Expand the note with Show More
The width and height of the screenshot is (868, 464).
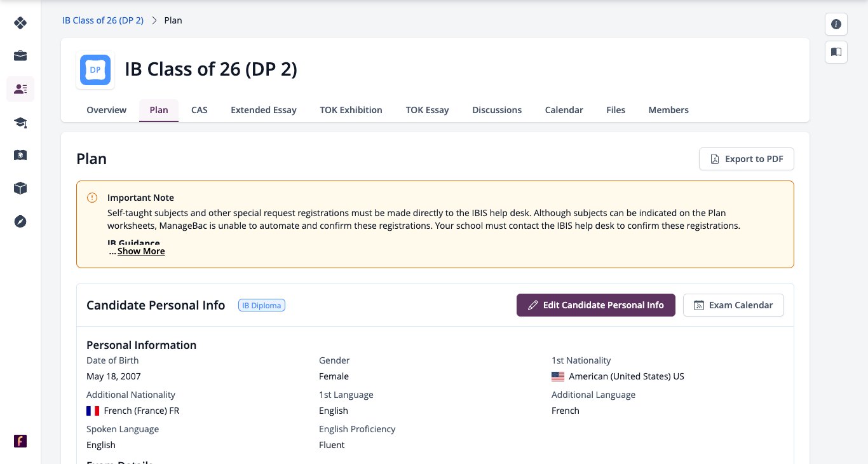141,251
